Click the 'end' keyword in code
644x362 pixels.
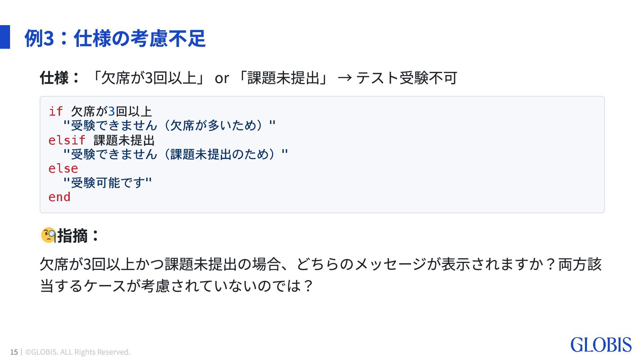click(x=59, y=197)
